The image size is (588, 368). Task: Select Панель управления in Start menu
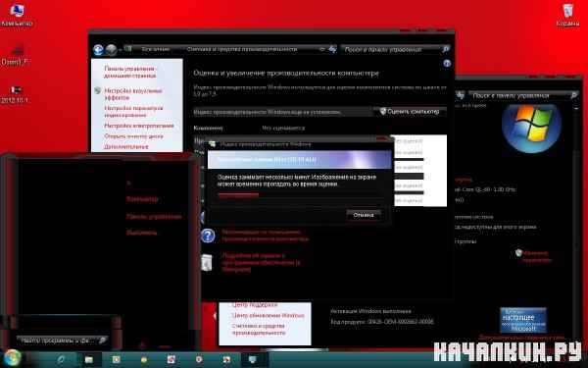click(x=154, y=216)
